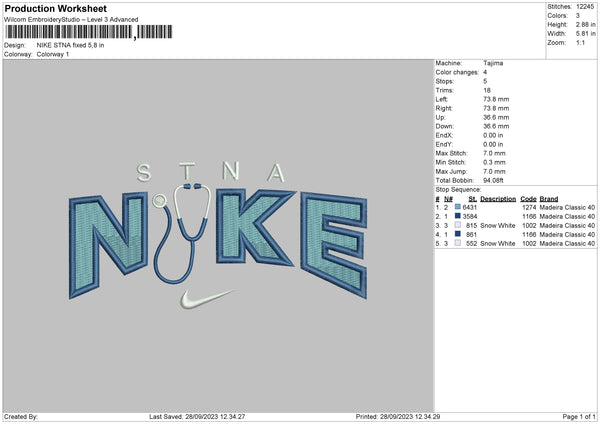Click the Zoom 1:1 value
Screen dimensions: 600x424
tap(581, 45)
